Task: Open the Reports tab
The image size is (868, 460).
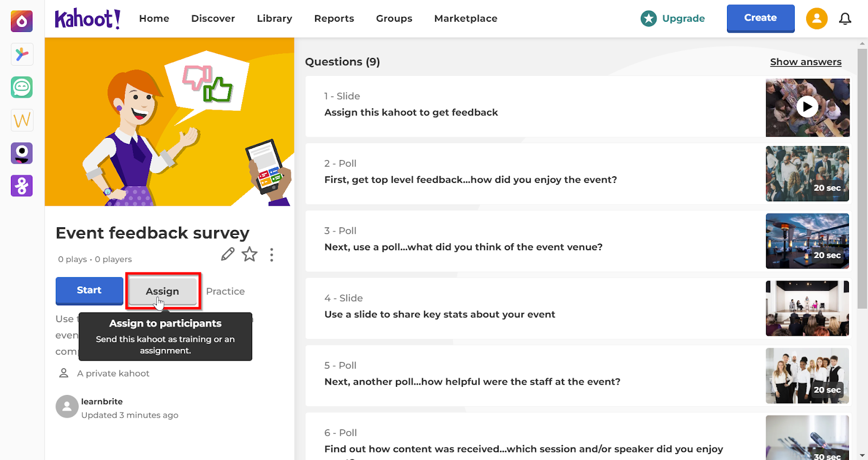Action: click(x=334, y=18)
